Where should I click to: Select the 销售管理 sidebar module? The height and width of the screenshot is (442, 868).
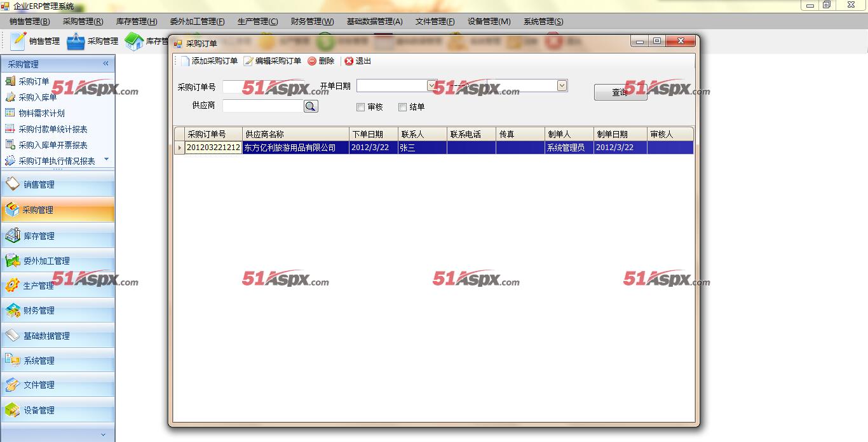(x=57, y=184)
